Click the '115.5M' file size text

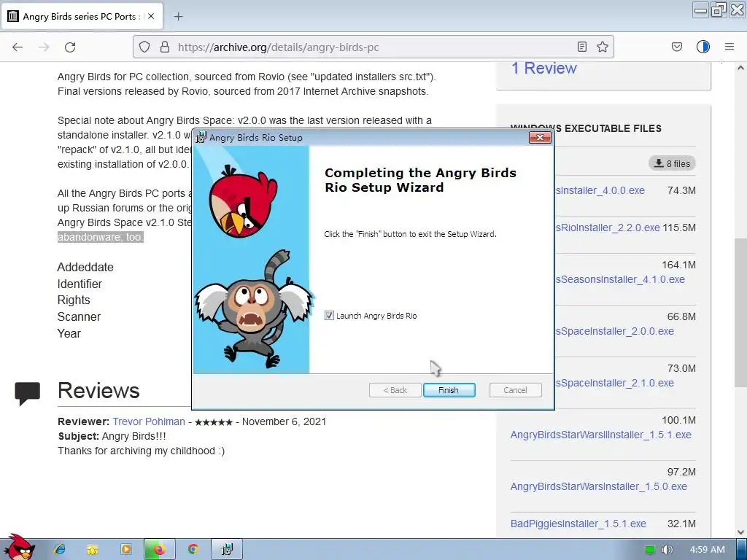(679, 227)
